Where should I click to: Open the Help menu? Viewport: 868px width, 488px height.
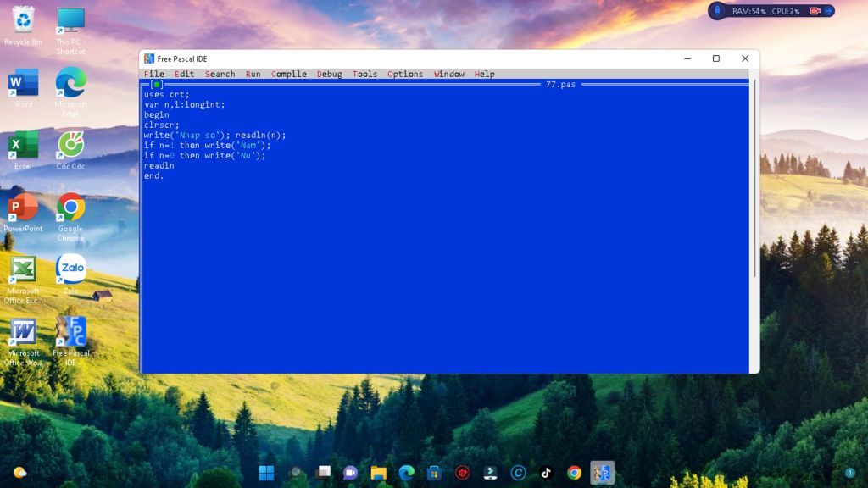(484, 74)
